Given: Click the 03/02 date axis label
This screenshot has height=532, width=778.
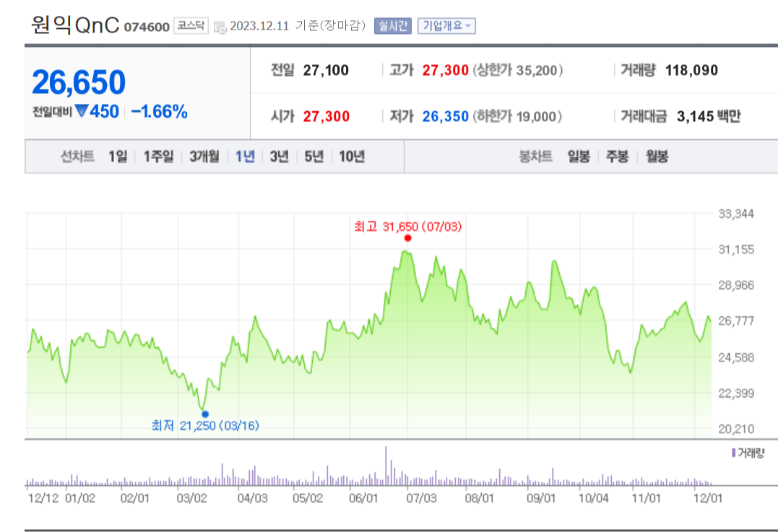Looking at the screenshot, I should pos(191,498).
